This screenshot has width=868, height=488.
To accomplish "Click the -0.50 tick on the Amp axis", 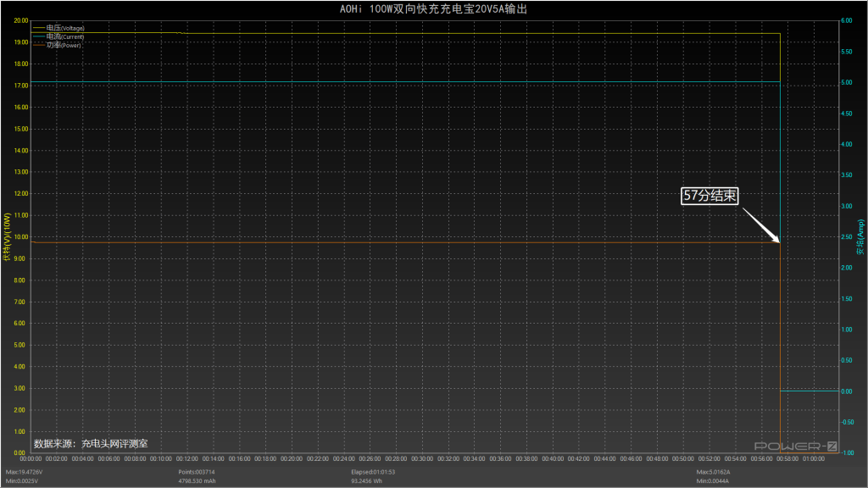I will [x=848, y=422].
